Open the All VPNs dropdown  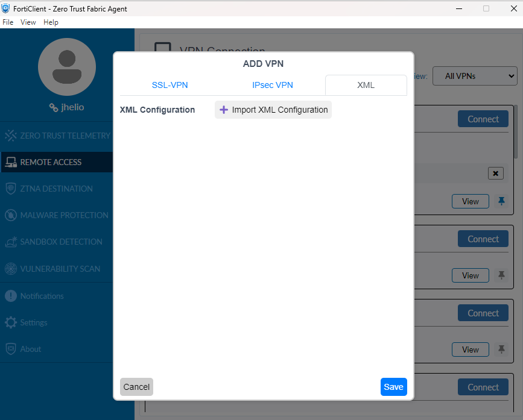click(x=475, y=76)
